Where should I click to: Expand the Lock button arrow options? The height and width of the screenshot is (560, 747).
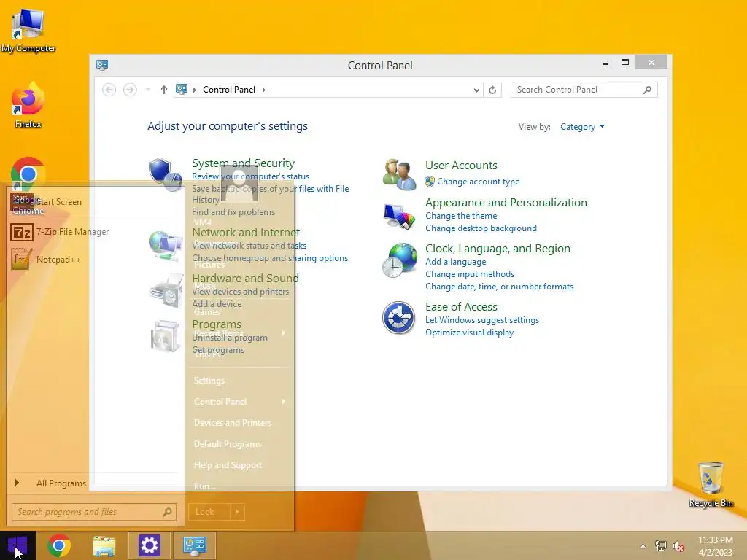point(237,512)
